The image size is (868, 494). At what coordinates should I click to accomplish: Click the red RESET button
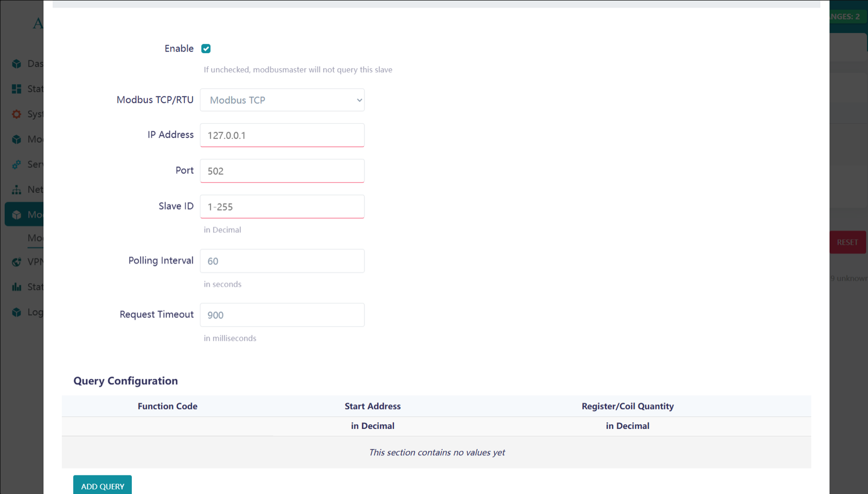(x=847, y=242)
